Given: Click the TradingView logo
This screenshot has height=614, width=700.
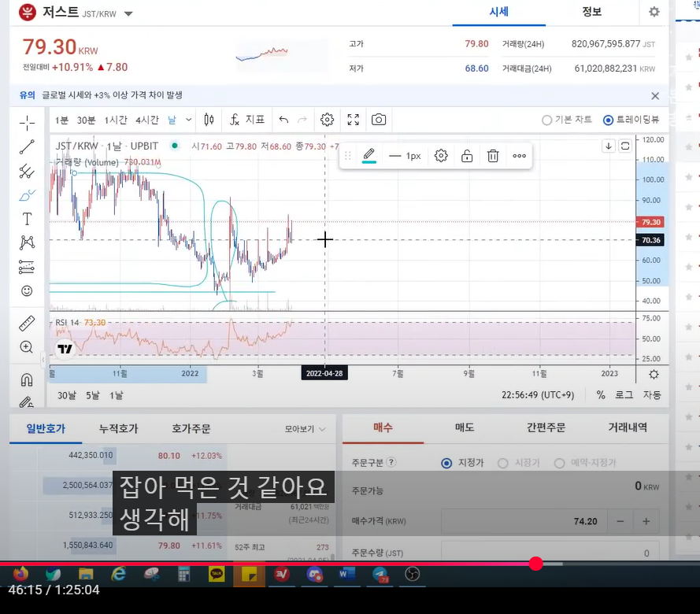Looking at the screenshot, I should point(65,349).
